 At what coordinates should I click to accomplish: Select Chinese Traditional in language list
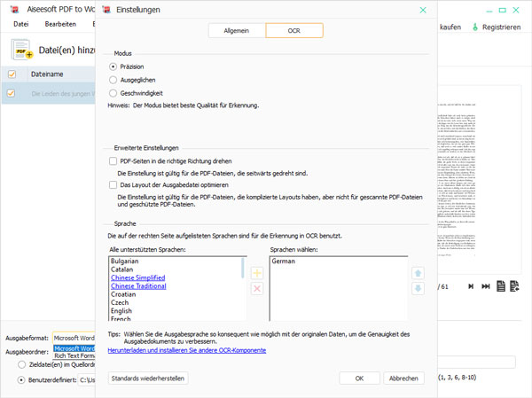[138, 286]
